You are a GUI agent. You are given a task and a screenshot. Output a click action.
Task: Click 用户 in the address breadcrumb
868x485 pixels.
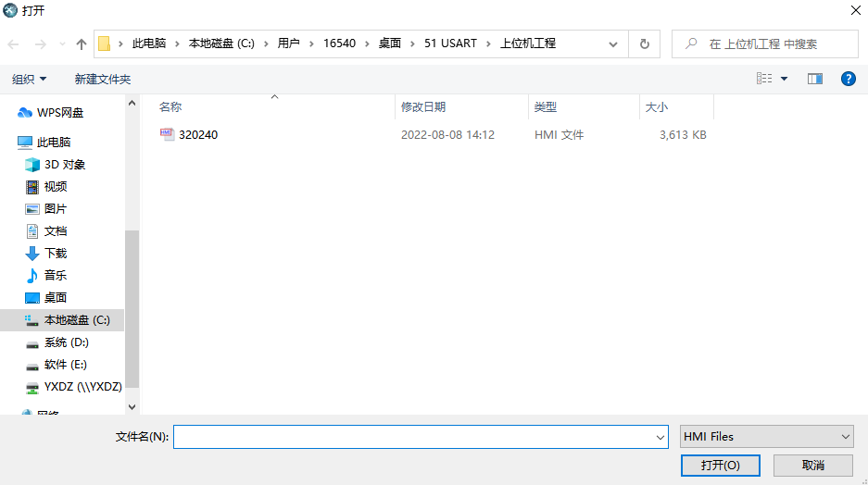tap(288, 44)
